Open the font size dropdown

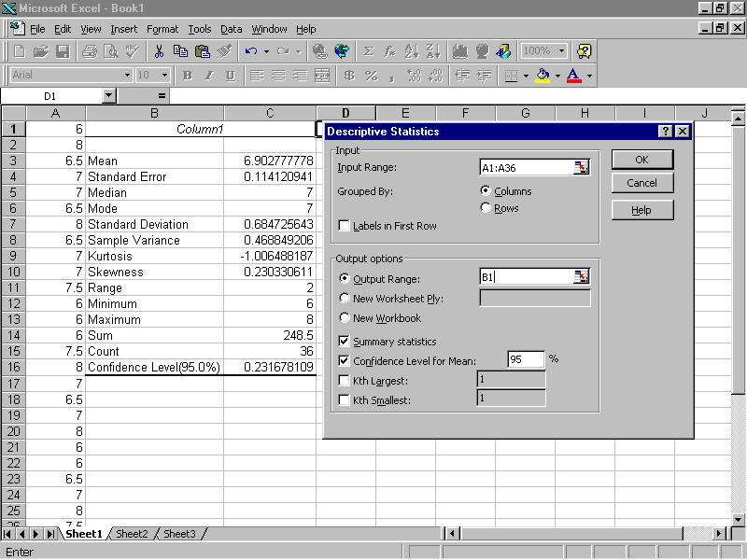point(165,76)
